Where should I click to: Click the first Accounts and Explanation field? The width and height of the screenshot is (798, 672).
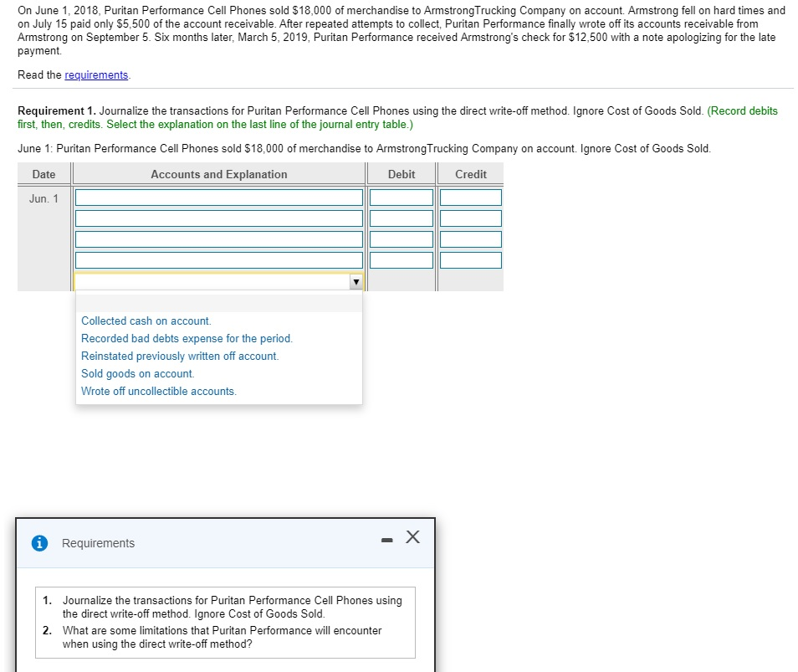point(218,197)
